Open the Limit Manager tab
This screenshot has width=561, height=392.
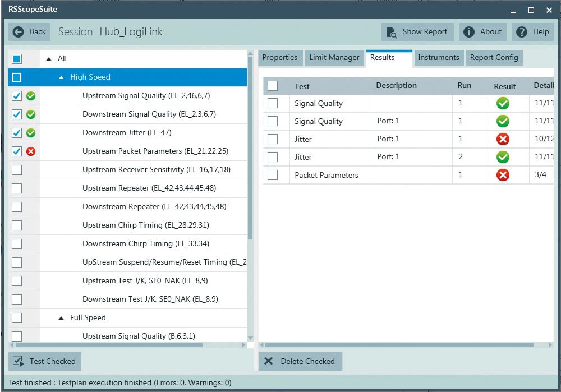click(334, 58)
